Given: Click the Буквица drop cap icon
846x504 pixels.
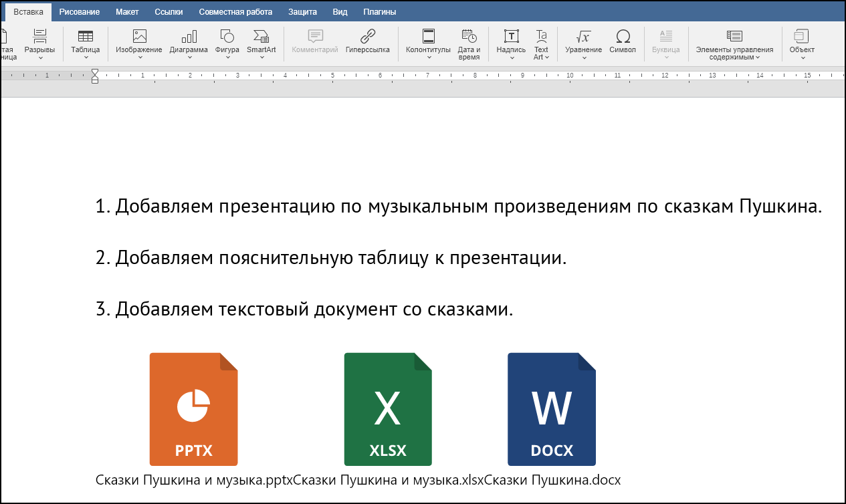Looking at the screenshot, I should [x=666, y=36].
